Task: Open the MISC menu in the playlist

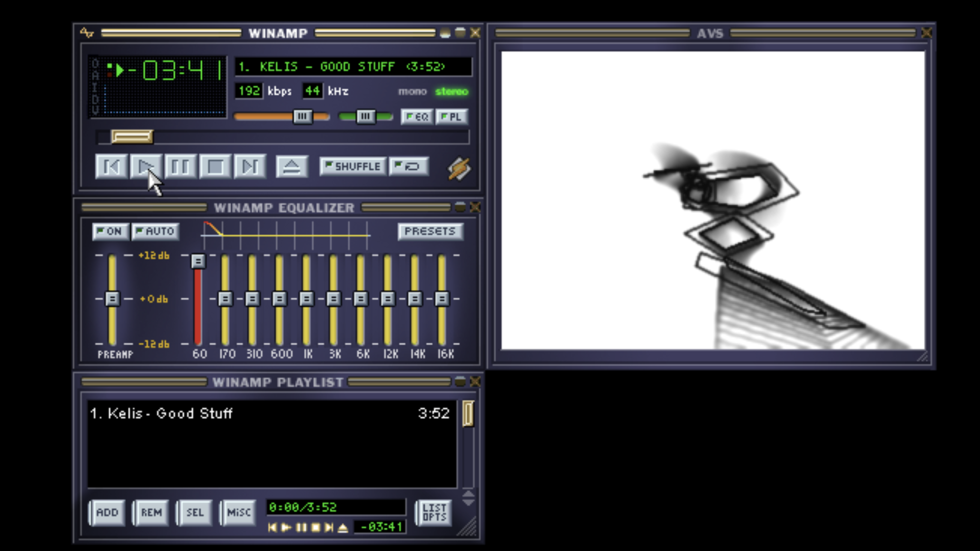Action: coord(238,512)
